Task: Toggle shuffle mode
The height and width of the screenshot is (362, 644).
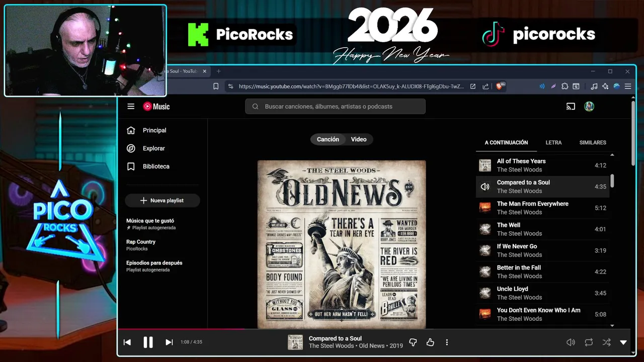Action: click(x=607, y=342)
